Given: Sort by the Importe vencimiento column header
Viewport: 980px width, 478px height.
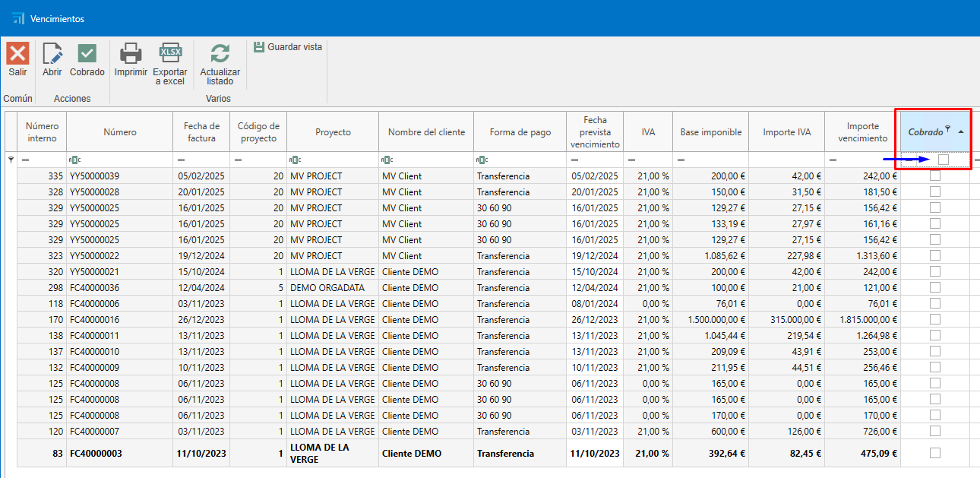Looking at the screenshot, I should [862, 131].
